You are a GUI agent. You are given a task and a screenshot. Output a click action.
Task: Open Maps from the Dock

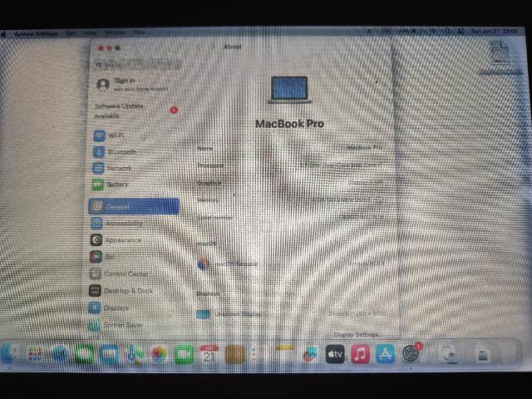135,355
